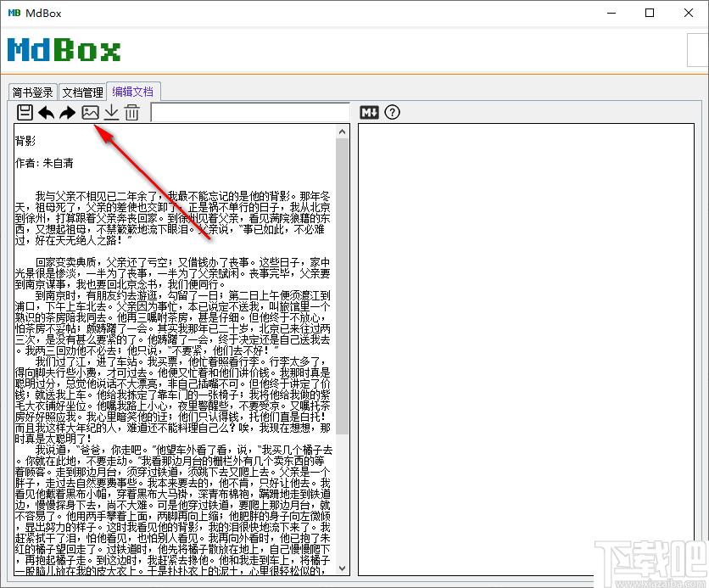Click the title line 背影 in the editor
This screenshot has height=588, width=709.
[25, 141]
